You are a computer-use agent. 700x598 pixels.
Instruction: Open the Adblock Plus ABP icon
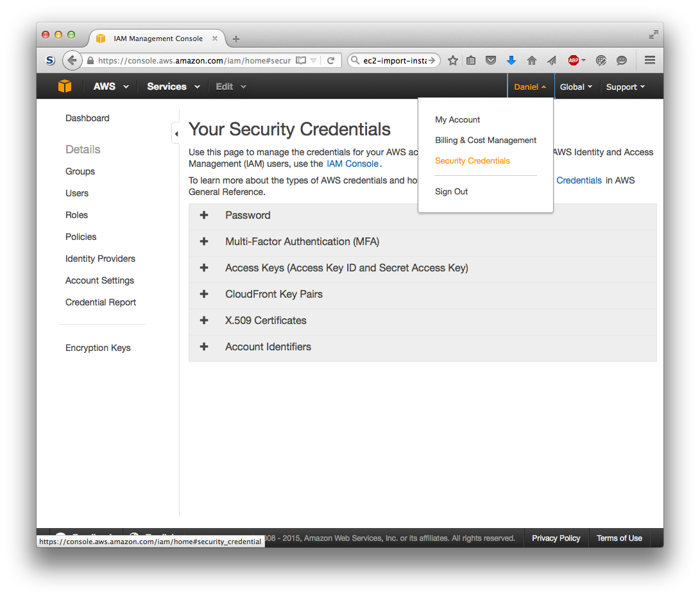(574, 60)
